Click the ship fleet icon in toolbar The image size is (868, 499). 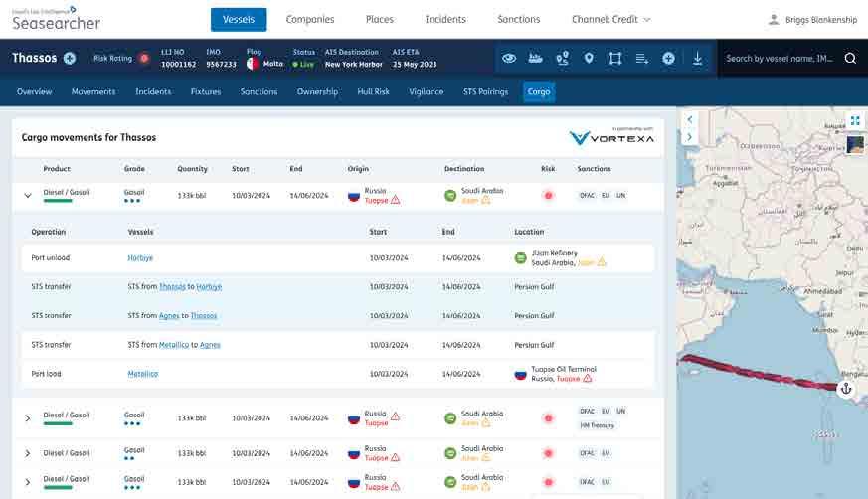(x=535, y=58)
